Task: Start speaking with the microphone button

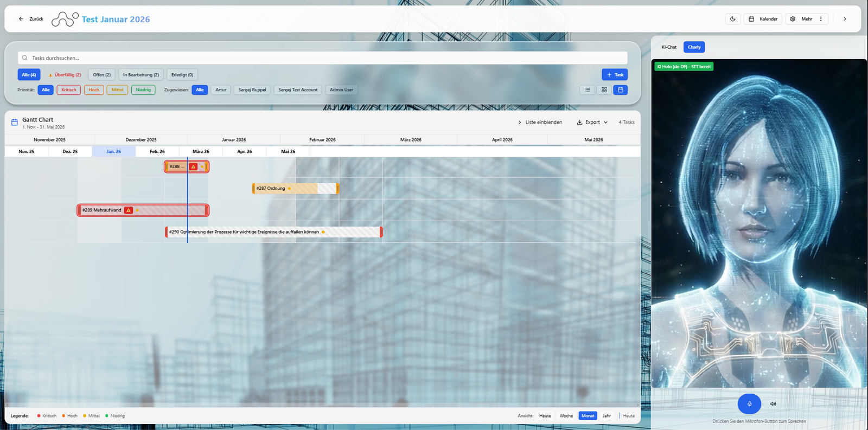Action: 749,403
